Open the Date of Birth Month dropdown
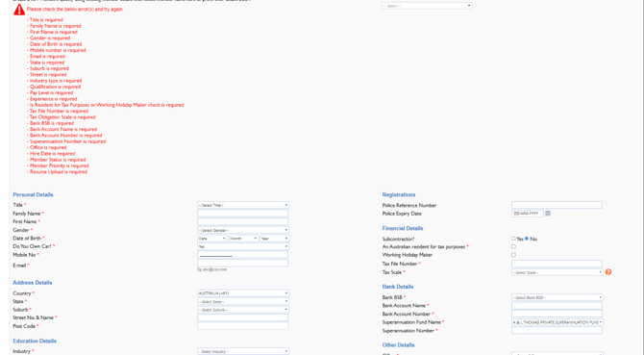The image size is (644, 355). [x=243, y=239]
